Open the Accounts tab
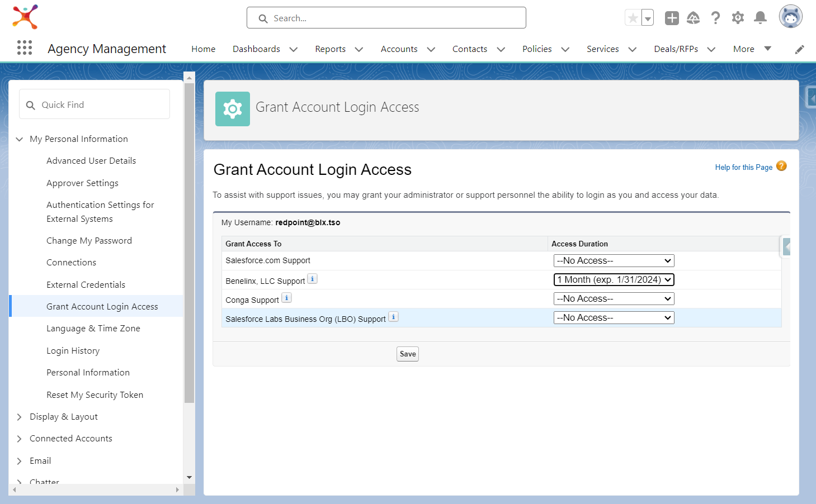This screenshot has width=816, height=504. pyautogui.click(x=399, y=49)
